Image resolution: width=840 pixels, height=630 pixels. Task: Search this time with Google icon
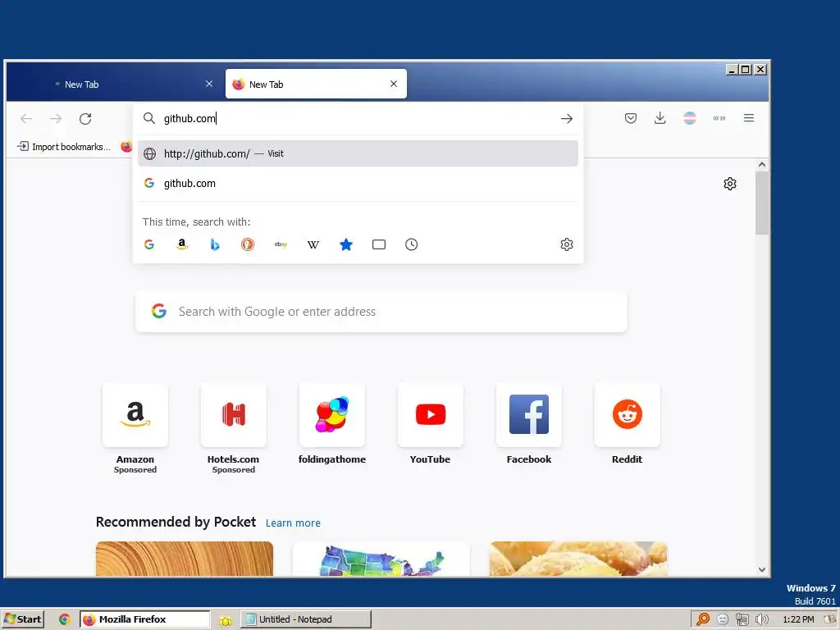[x=149, y=244]
